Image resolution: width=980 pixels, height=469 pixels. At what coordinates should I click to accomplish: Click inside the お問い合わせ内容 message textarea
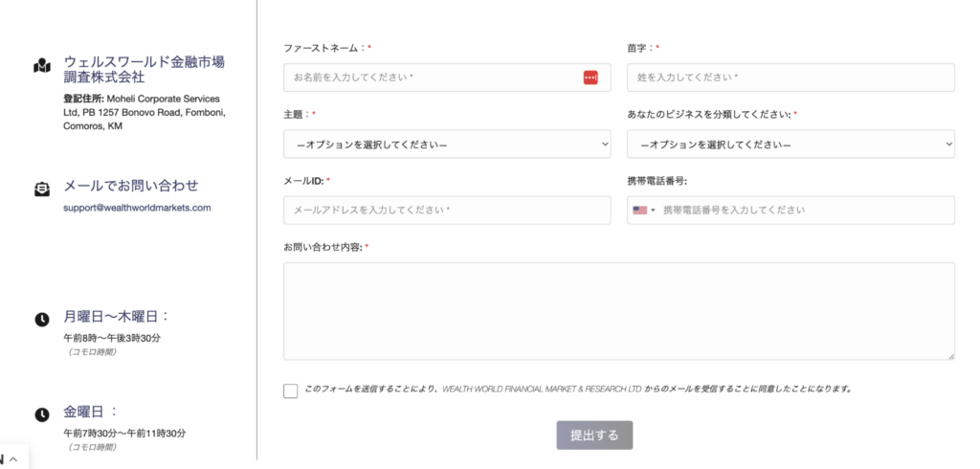[x=619, y=311]
